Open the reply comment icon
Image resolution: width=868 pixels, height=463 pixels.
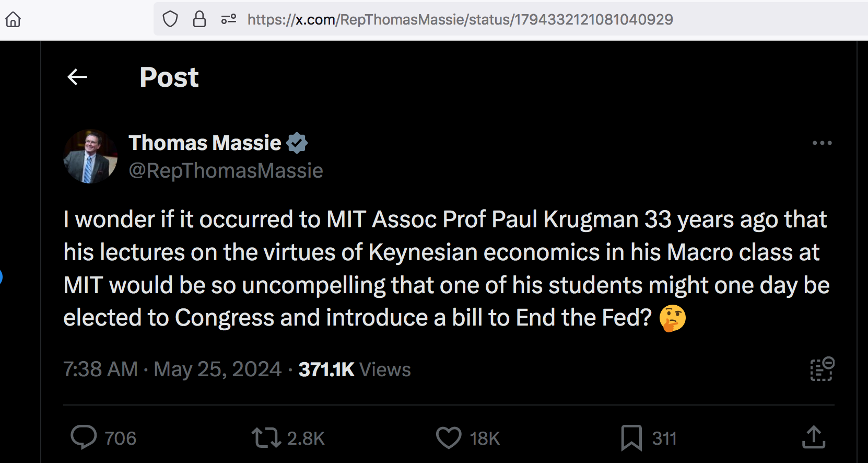pyautogui.click(x=84, y=437)
